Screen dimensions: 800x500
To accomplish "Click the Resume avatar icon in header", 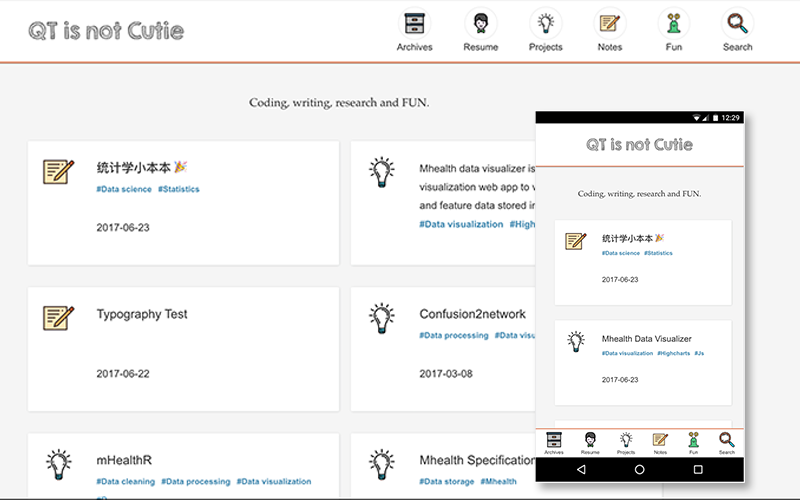I will tap(481, 24).
